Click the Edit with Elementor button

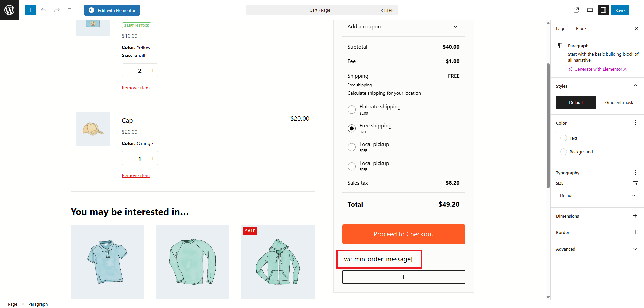click(x=112, y=10)
